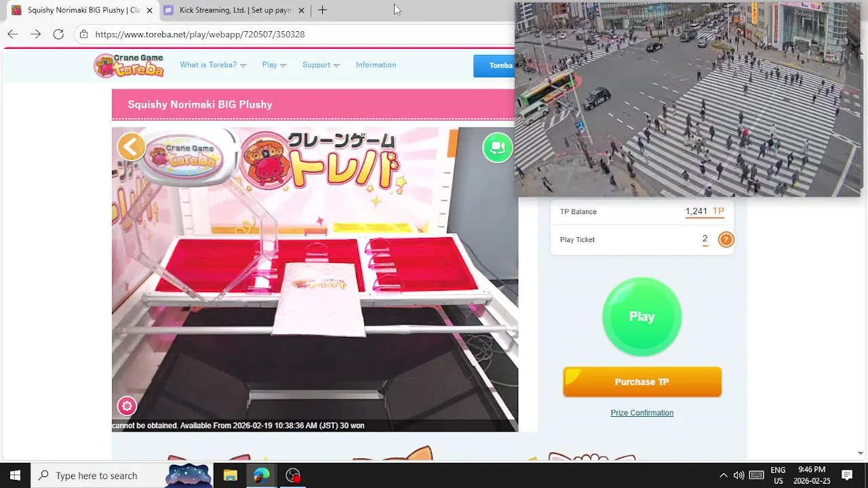Click the orange back arrow on game view

(x=132, y=146)
